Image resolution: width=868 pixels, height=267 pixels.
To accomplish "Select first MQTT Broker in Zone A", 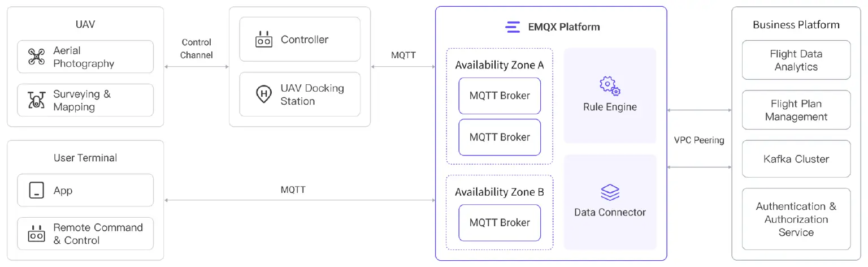I will coord(500,96).
